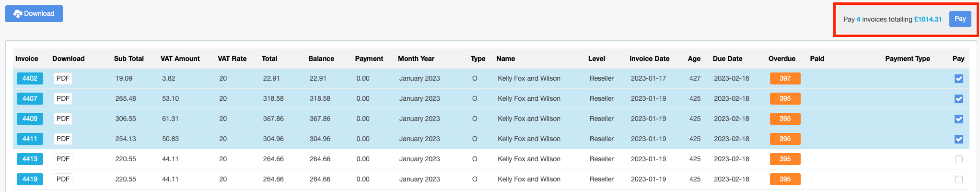Download PDF for invoice 4402
This screenshot has height=192, width=980.
[63, 78]
